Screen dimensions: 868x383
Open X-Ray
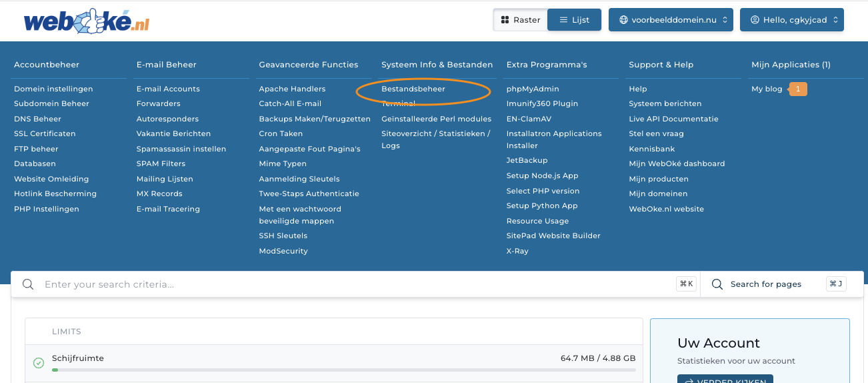(517, 251)
